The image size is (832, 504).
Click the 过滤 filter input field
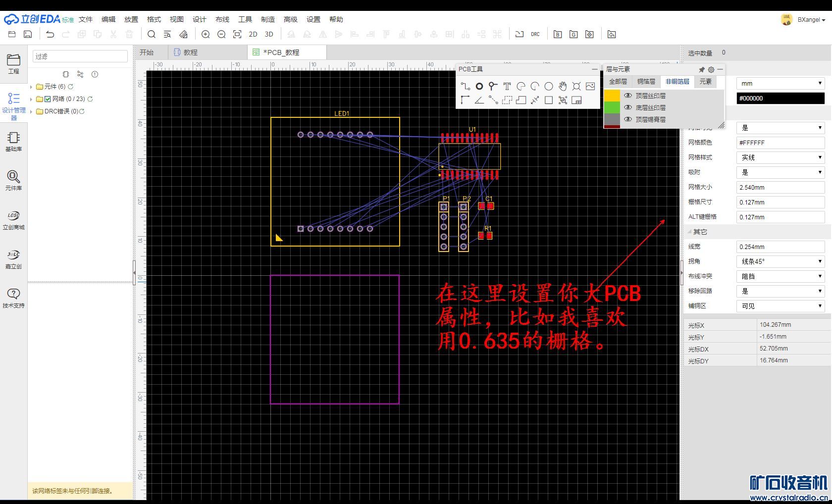(80, 56)
